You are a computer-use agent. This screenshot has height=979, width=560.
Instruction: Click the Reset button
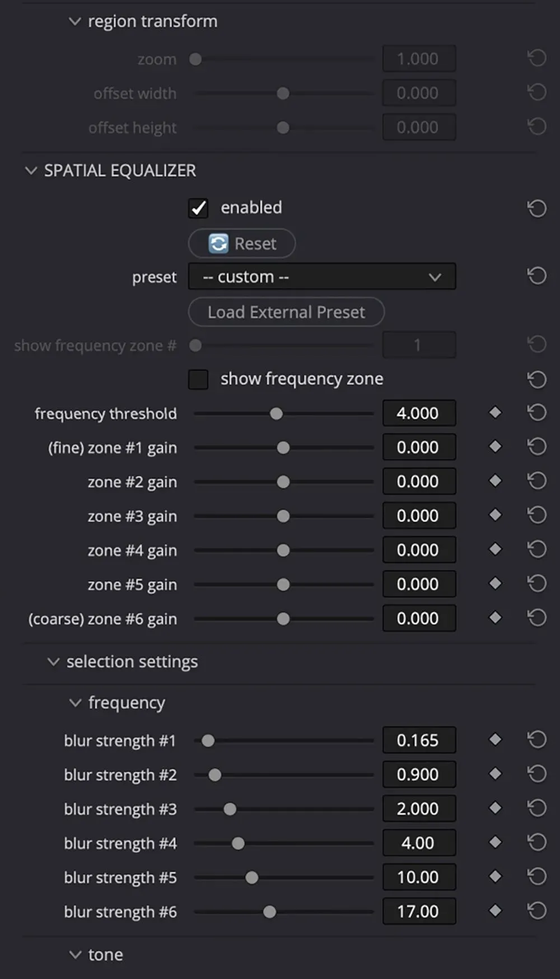[242, 244]
